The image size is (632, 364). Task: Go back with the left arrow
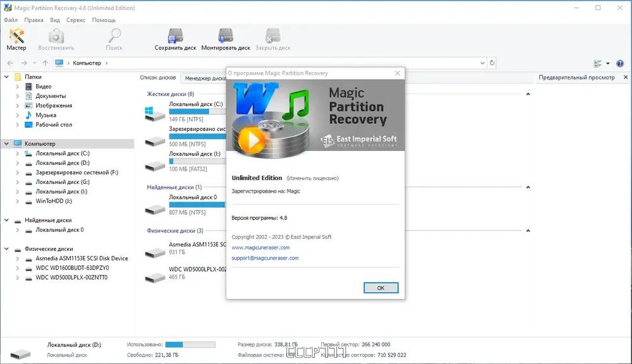(x=11, y=63)
